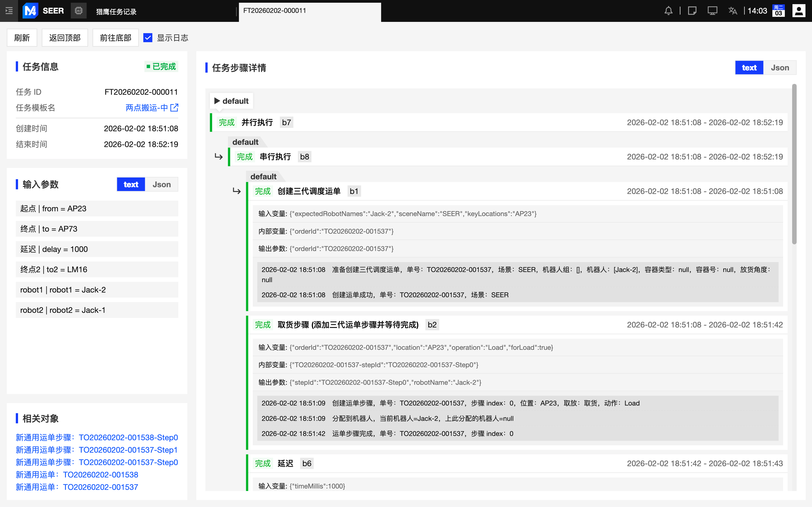Uncheck the 显示日志 checkbox

pyautogui.click(x=148, y=38)
